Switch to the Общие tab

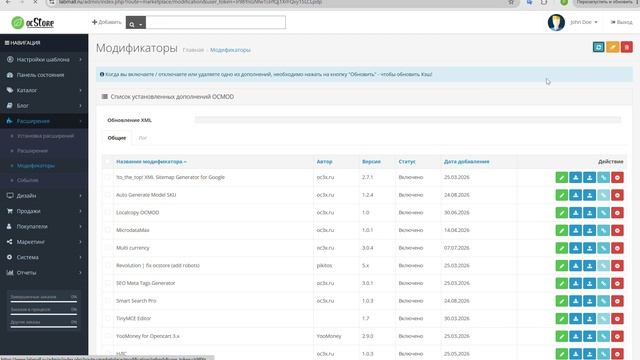pos(117,138)
